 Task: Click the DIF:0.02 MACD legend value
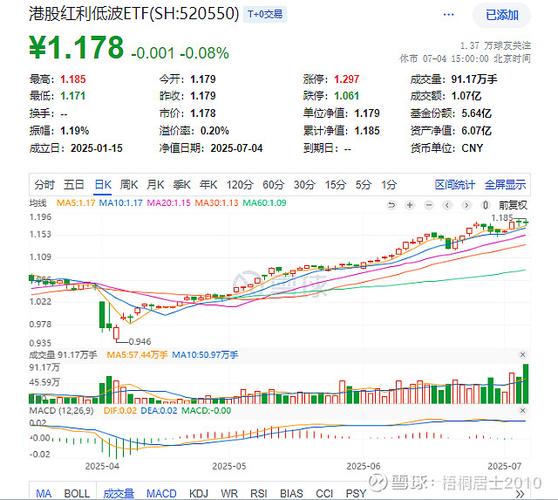point(120,411)
